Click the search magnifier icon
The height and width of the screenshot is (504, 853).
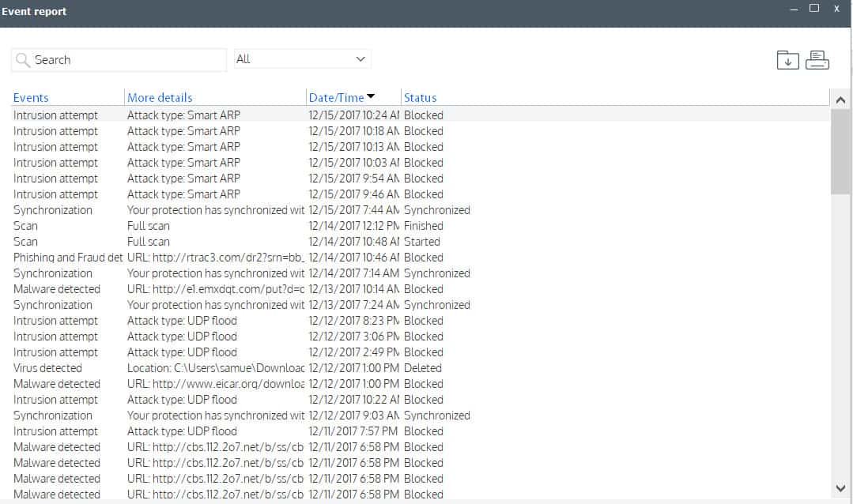[x=22, y=60]
